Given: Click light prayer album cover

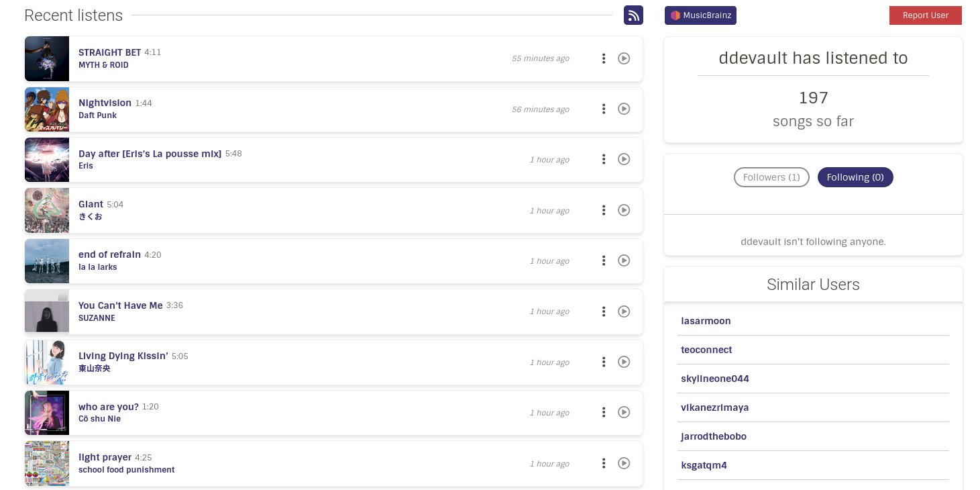Looking at the screenshot, I should (x=47, y=463).
